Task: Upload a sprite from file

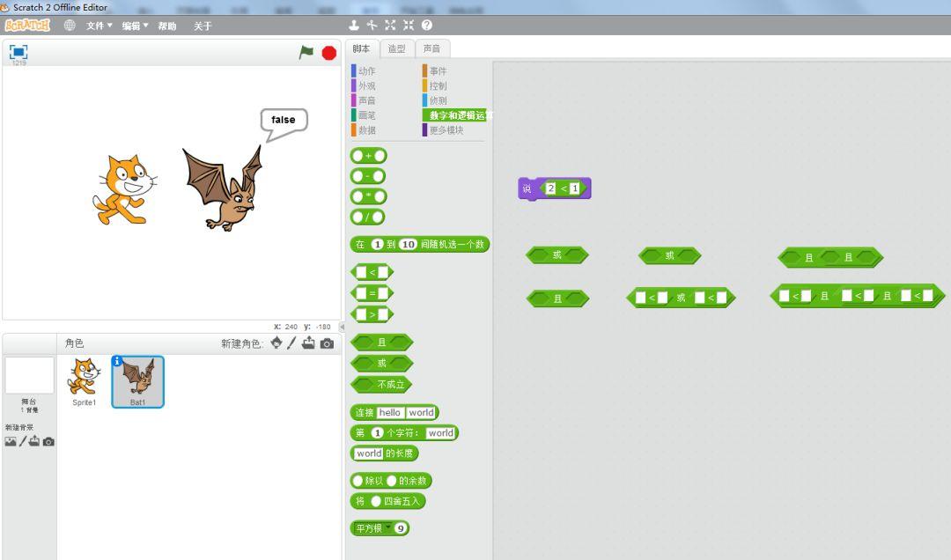Action: tap(309, 343)
